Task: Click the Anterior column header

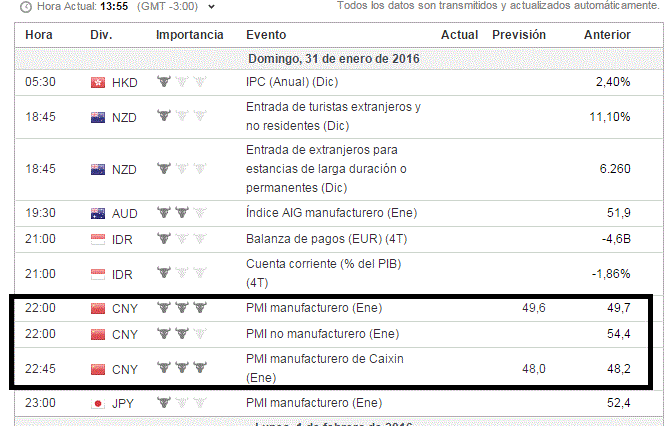Action: coord(607,35)
